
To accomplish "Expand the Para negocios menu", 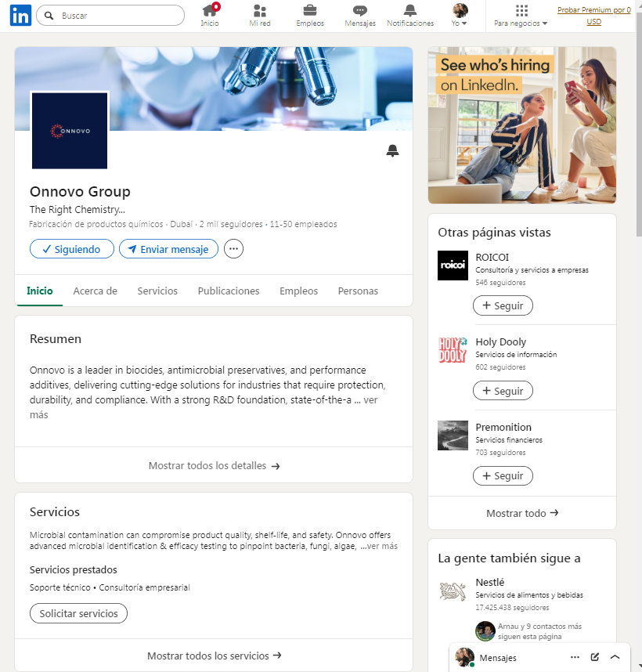I will pos(521,16).
